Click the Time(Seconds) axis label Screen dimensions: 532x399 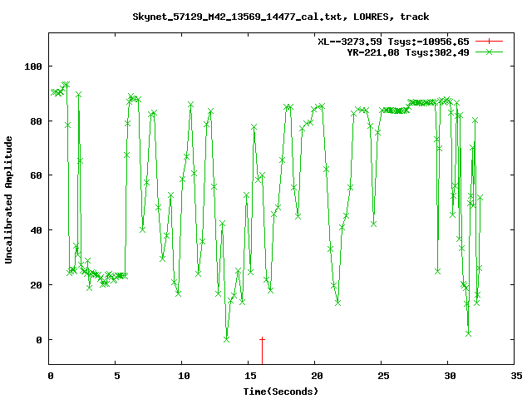point(281,392)
